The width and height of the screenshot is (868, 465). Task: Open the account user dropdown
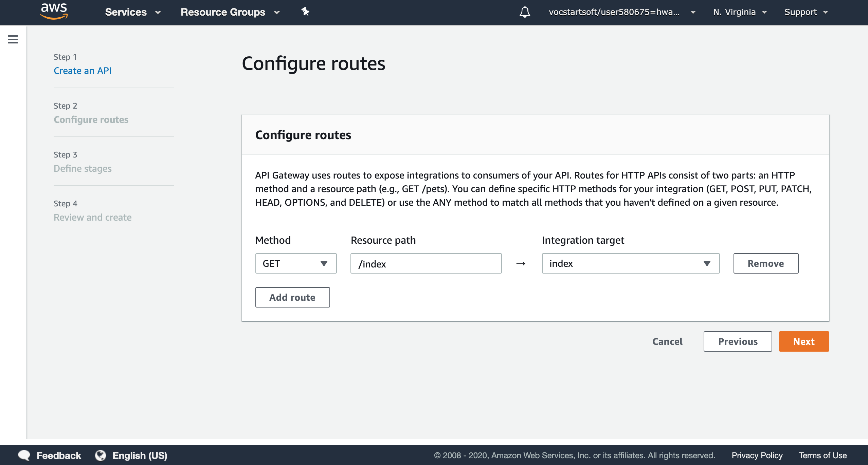click(x=622, y=12)
